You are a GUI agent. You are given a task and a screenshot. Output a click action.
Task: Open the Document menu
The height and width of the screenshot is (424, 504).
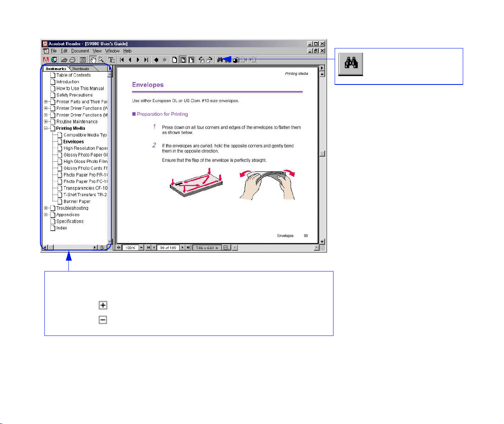pos(80,51)
